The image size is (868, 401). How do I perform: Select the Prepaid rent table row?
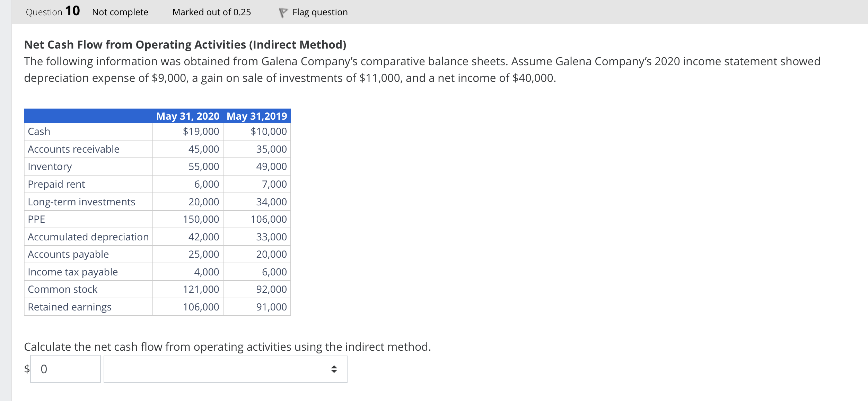pos(56,184)
